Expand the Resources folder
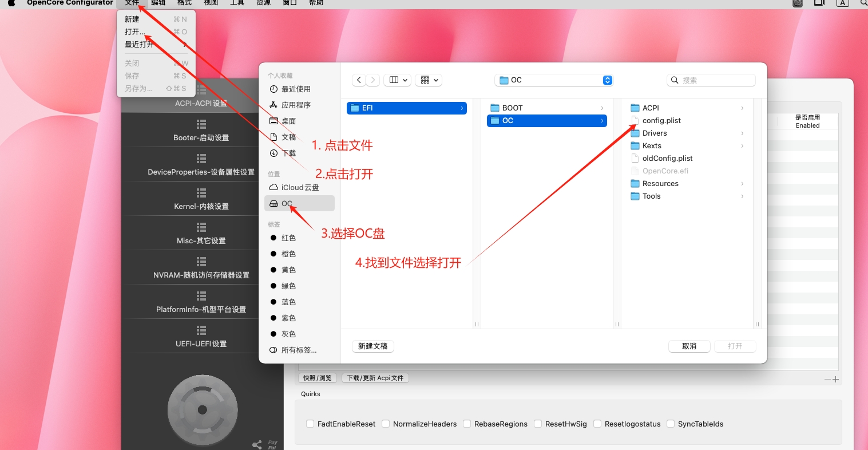Viewport: 868px width, 450px height. 742,183
